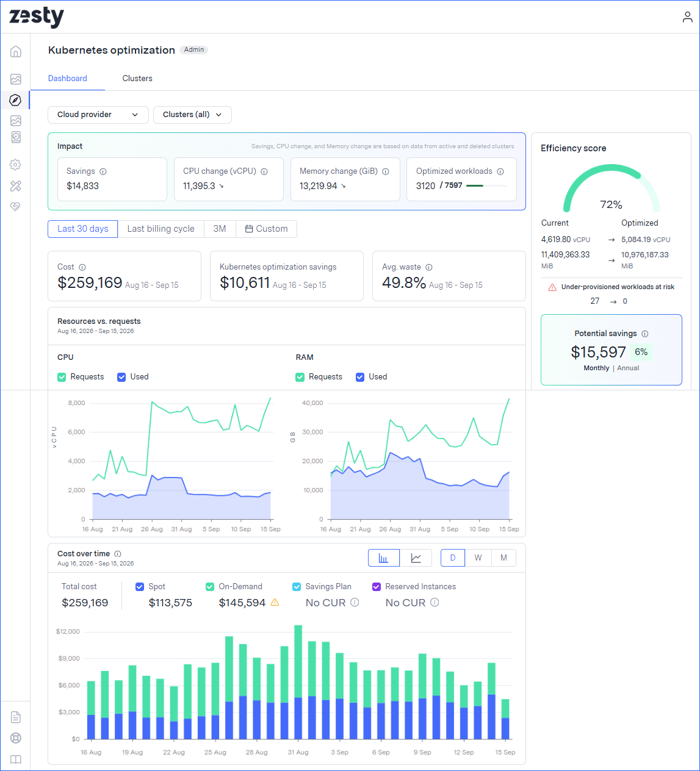Screen dimensions: 700x771
Task: Open settings gear in sidebar
Action: point(16,165)
